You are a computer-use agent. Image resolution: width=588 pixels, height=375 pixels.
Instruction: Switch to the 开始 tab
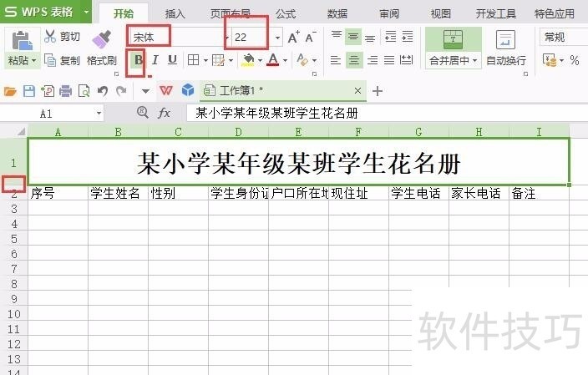click(124, 14)
